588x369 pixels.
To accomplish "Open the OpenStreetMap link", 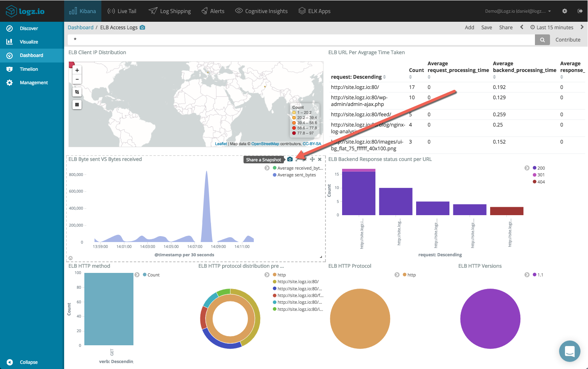I will 265,144.
